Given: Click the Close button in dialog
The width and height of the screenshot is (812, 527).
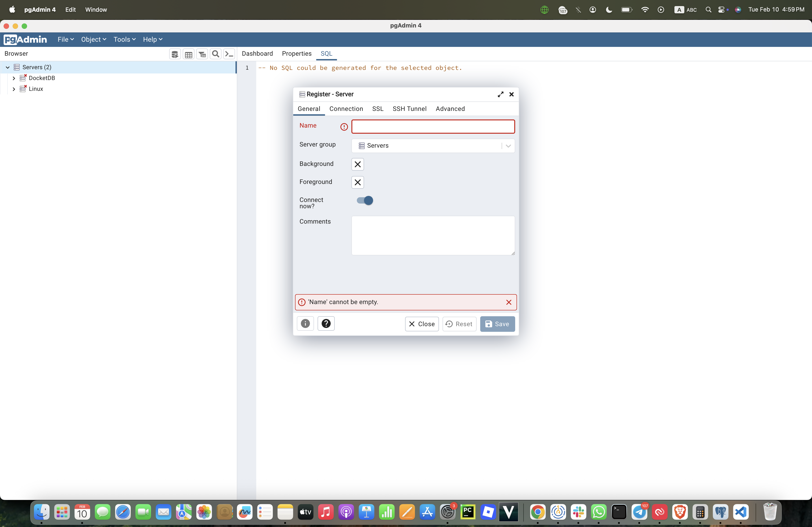Looking at the screenshot, I should pyautogui.click(x=422, y=324).
